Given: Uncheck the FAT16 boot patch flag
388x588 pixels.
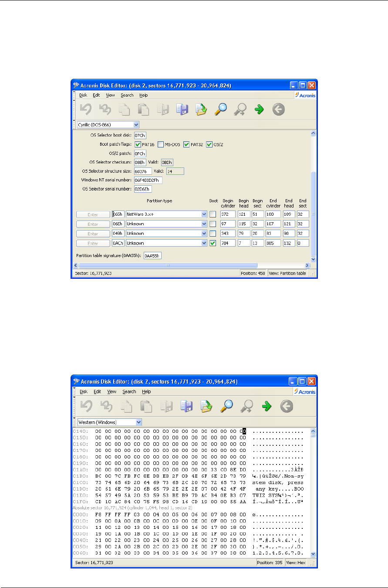Looking at the screenshot, I should tap(138, 144).
